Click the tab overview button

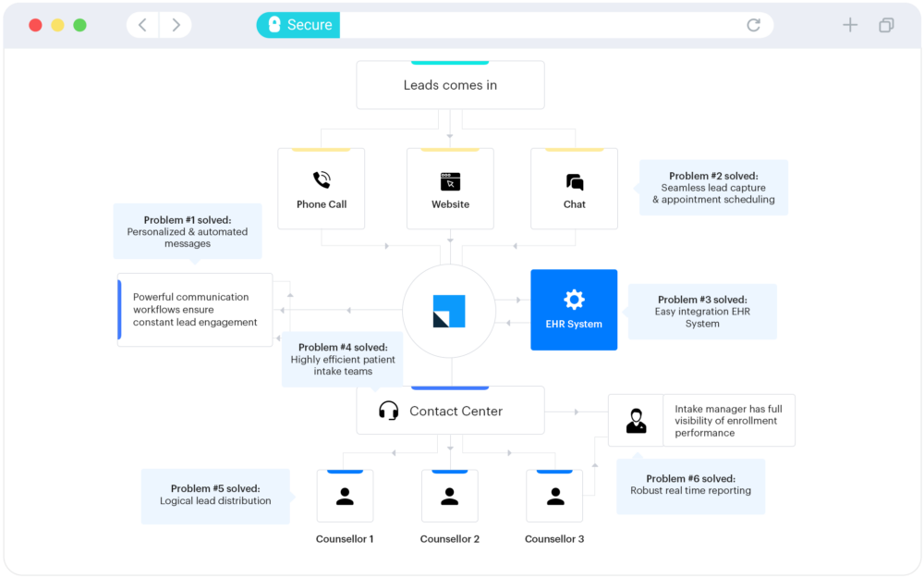point(886,25)
